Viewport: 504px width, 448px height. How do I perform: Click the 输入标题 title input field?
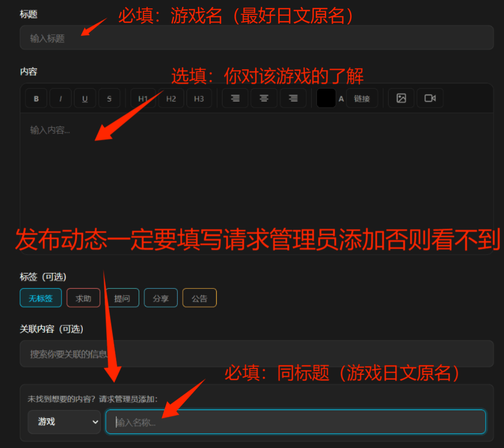click(x=257, y=38)
